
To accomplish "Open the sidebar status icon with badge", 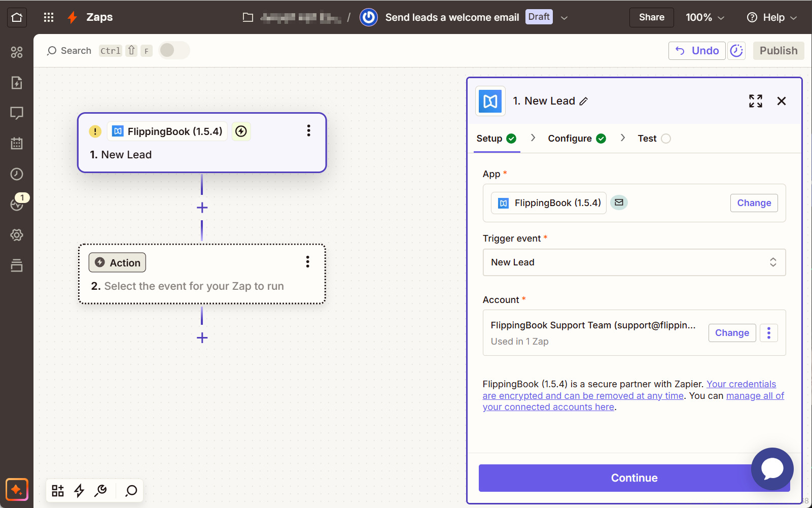I will (x=17, y=205).
